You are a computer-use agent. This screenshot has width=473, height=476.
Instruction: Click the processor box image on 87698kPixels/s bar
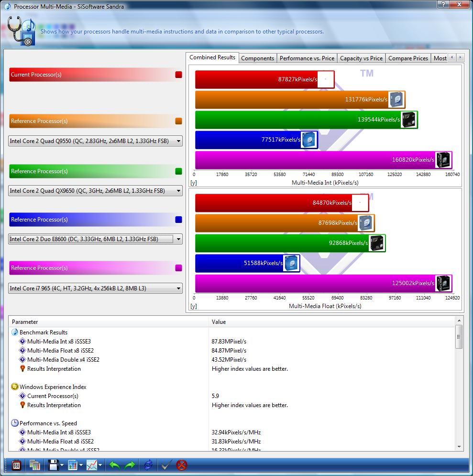point(365,223)
